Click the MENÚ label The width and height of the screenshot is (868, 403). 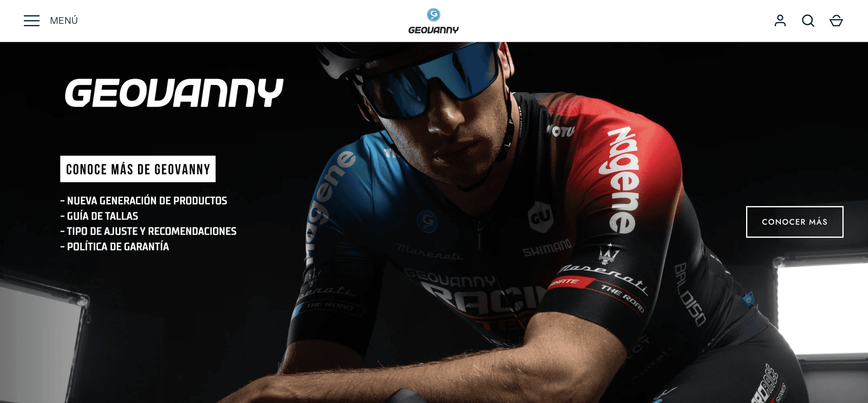(x=64, y=20)
